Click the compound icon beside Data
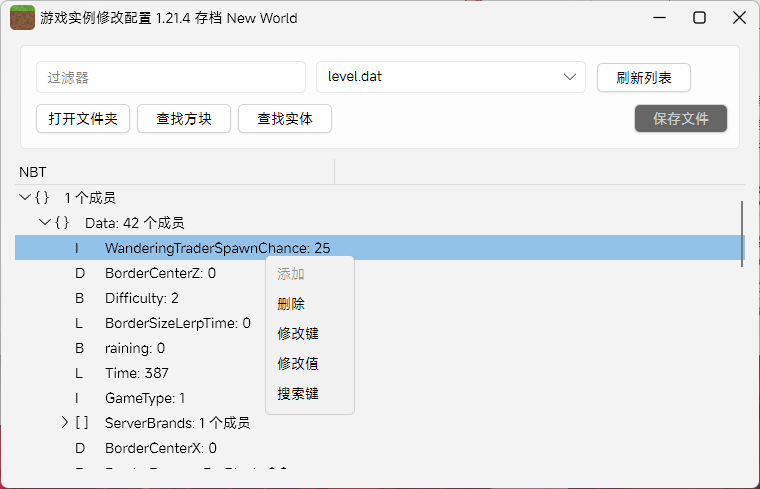 coord(62,223)
